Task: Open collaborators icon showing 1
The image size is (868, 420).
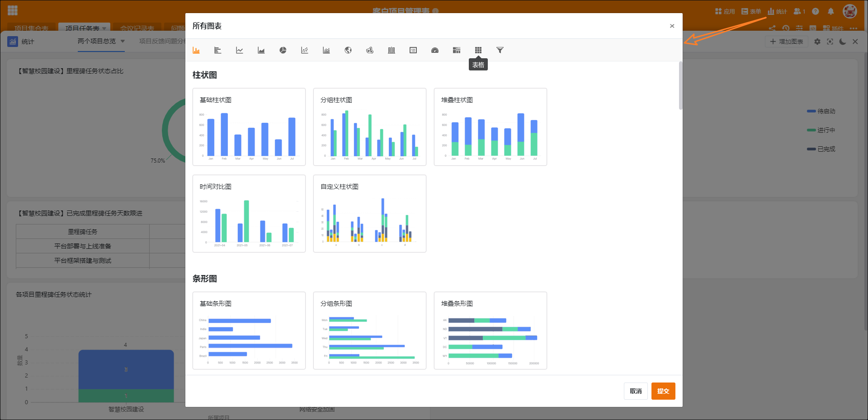Action: coord(800,11)
